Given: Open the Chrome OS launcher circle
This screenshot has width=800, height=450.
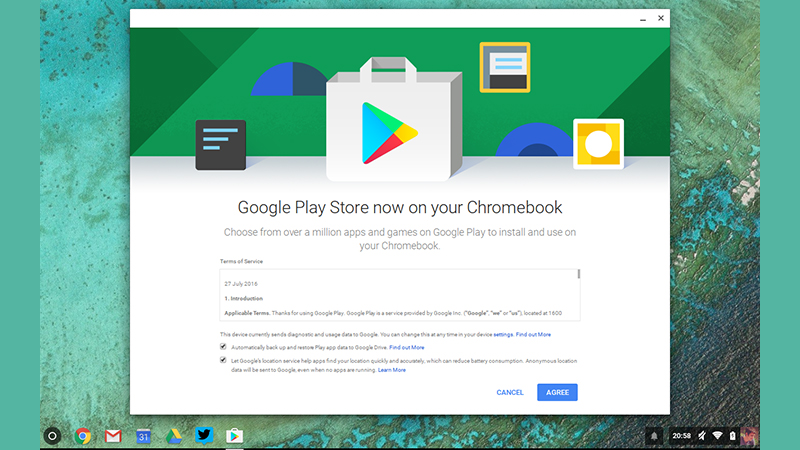Looking at the screenshot, I should 52,436.
